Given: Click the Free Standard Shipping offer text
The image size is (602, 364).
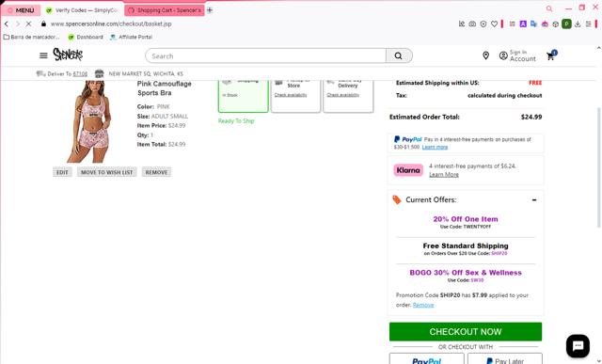Looking at the screenshot, I should tap(466, 245).
